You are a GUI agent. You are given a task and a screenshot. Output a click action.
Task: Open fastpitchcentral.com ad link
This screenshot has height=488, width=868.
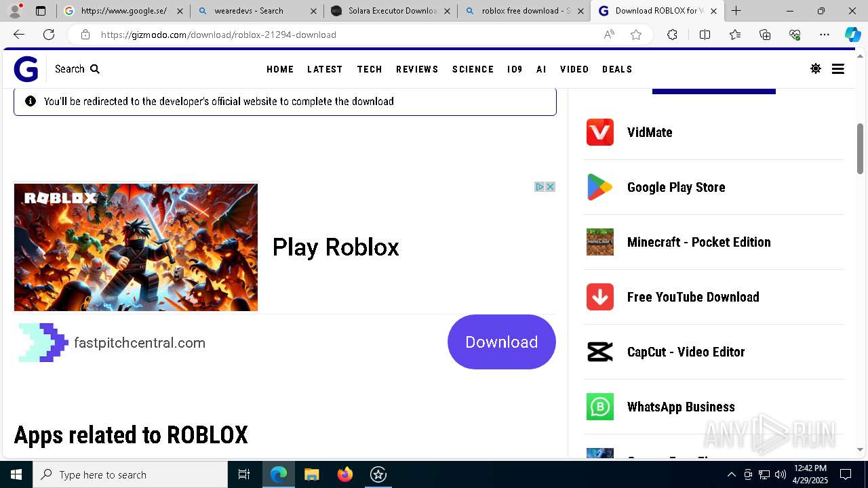[140, 343]
